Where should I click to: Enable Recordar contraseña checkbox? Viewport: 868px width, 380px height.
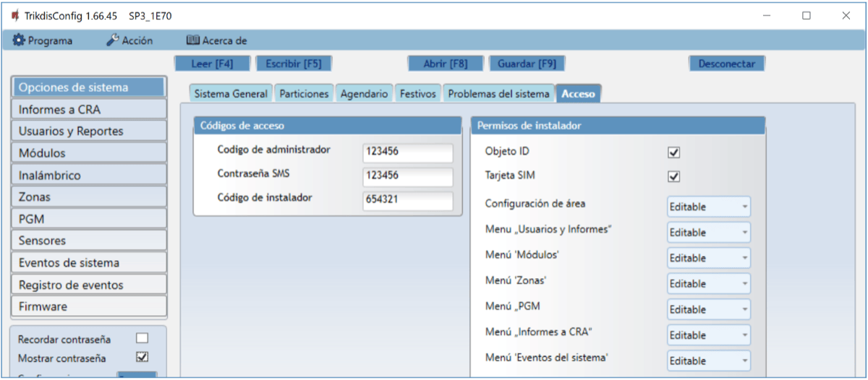point(142,338)
